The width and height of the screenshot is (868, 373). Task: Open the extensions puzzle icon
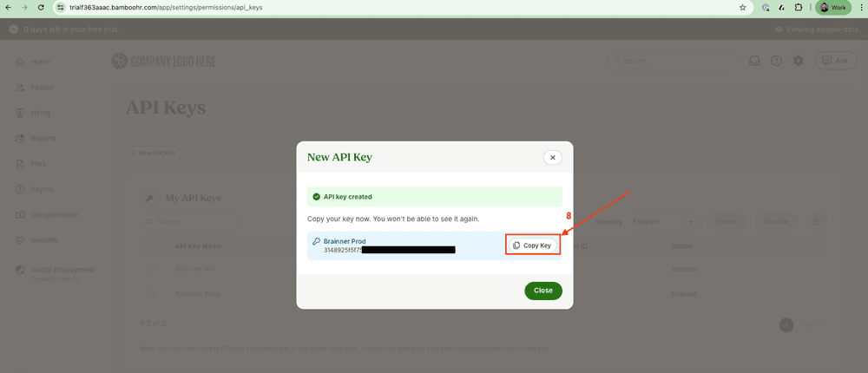click(x=799, y=8)
